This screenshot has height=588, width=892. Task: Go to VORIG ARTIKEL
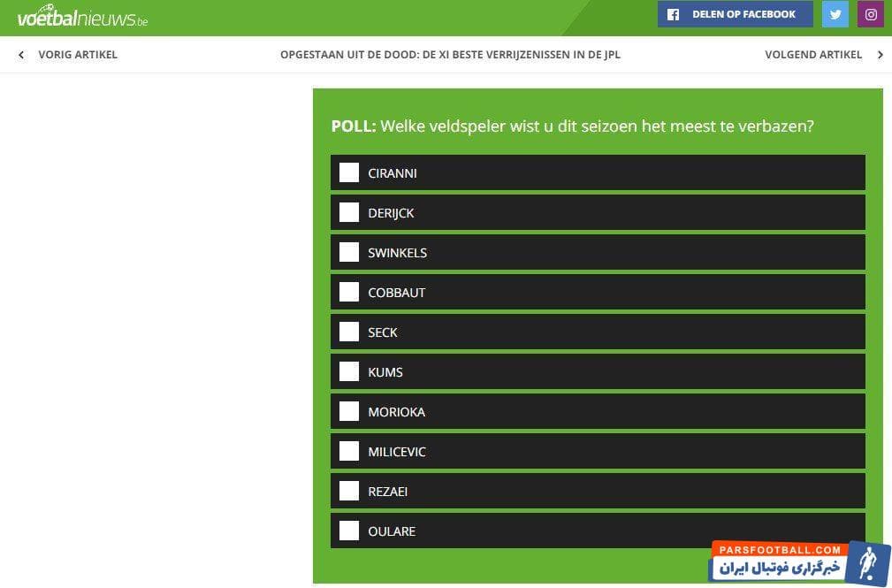pos(78,55)
